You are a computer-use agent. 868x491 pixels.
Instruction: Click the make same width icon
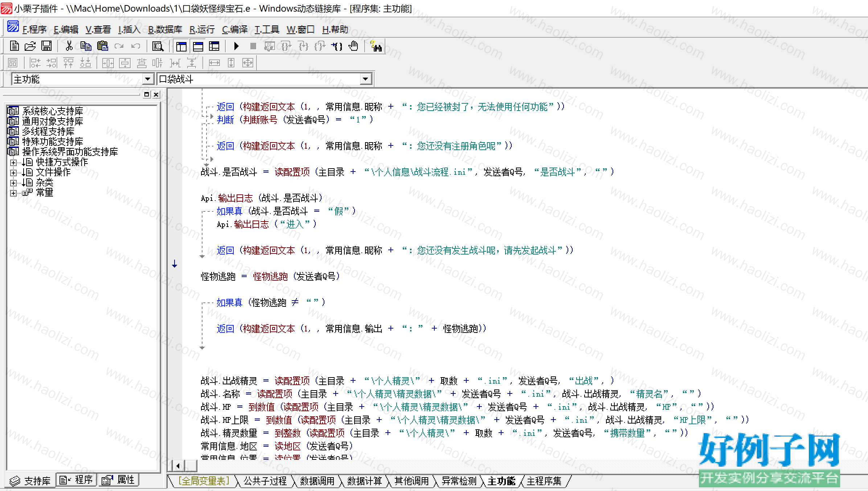214,63
